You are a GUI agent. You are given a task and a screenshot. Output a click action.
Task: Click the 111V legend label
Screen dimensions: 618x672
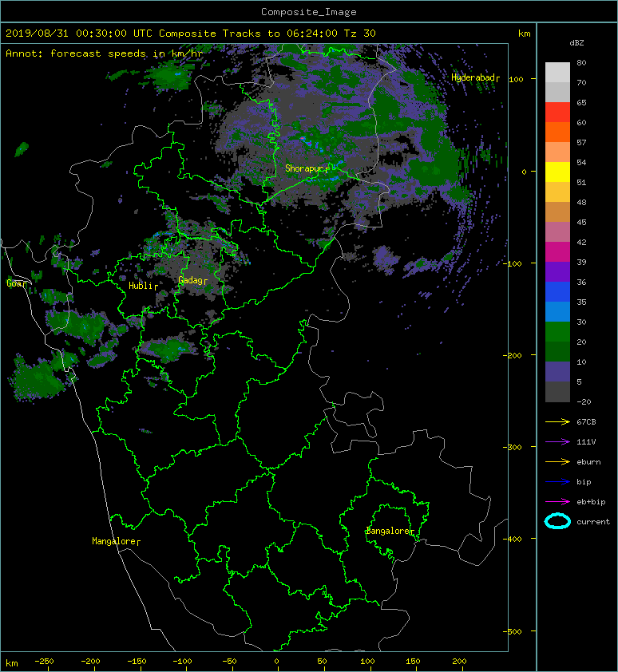586,442
